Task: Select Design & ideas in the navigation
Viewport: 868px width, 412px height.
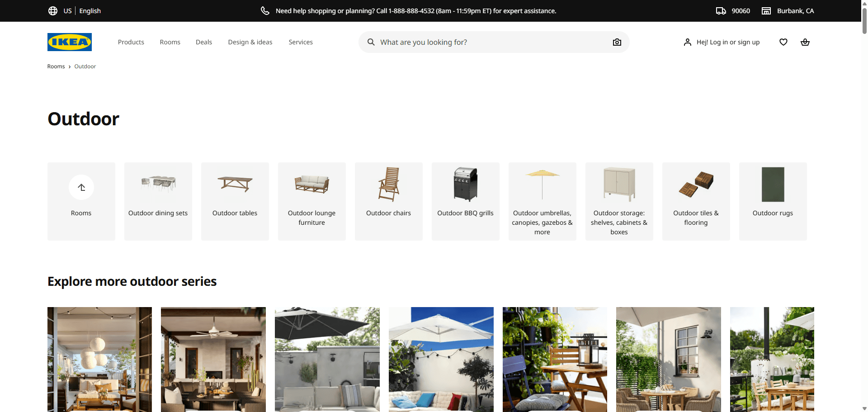Action: 250,42
